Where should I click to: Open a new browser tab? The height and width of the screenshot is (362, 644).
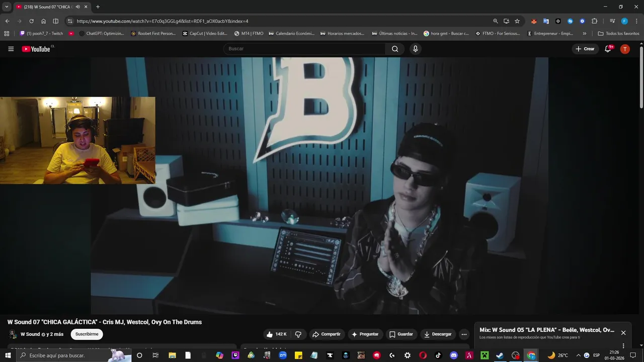tap(98, 7)
